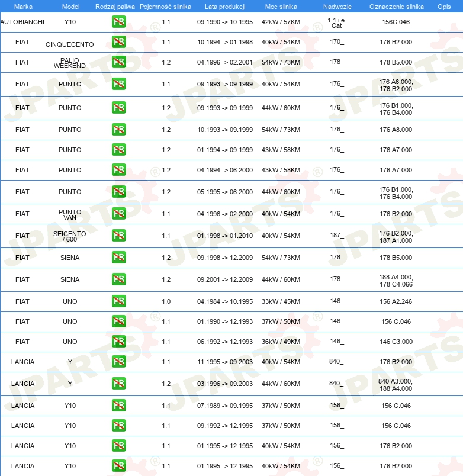Click production years 01.1998 -> 01.2010
The height and width of the screenshot is (476, 463).
click(225, 236)
